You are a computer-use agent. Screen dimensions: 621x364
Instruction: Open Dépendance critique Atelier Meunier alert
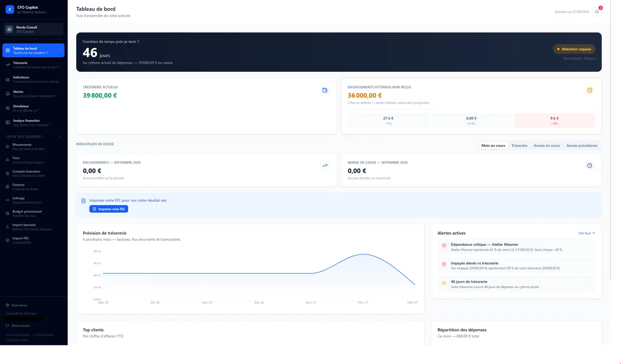click(516, 247)
